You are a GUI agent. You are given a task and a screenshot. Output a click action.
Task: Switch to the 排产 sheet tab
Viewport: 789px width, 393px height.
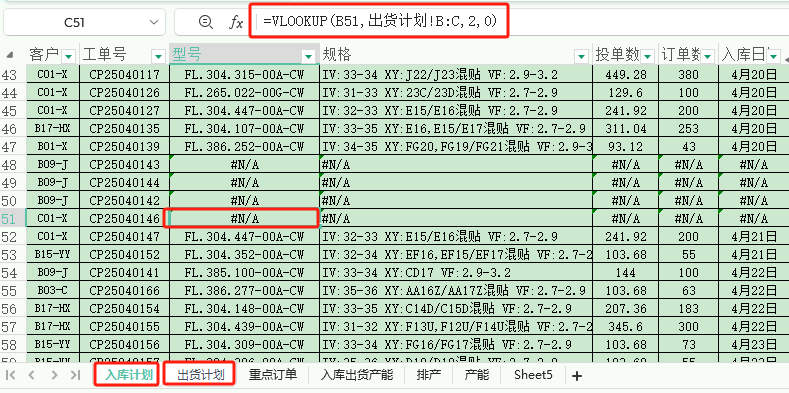point(429,375)
